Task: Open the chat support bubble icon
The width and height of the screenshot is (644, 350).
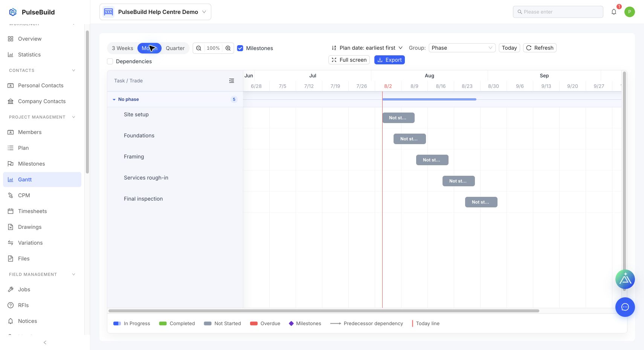Action: pos(625,307)
